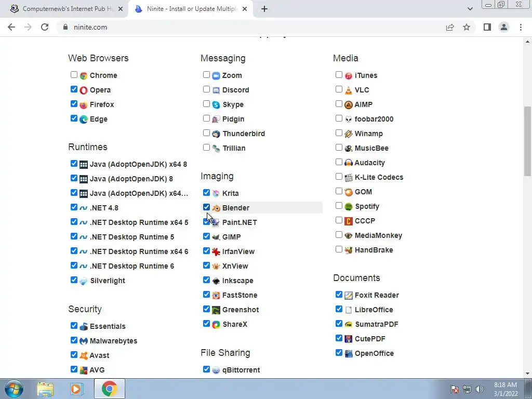Click the page vertical scrollbar thumb
This screenshot has width=532, height=399.
[x=527, y=141]
